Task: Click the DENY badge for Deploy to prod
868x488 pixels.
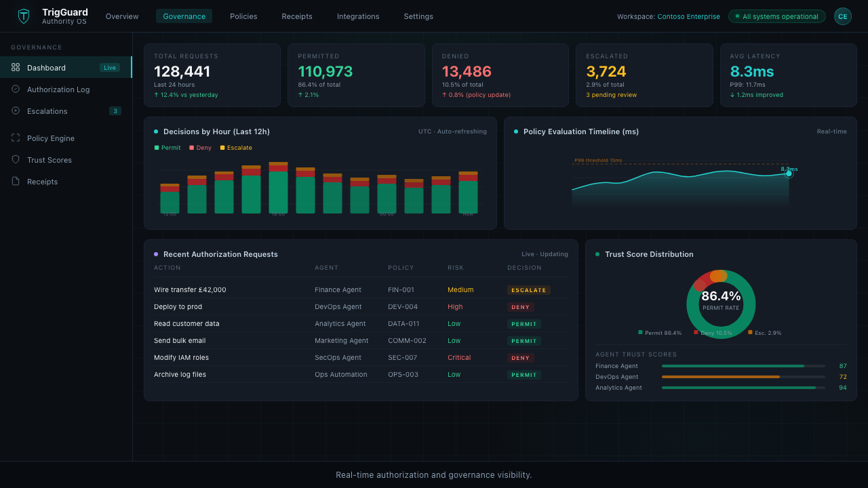Action: pyautogui.click(x=521, y=307)
